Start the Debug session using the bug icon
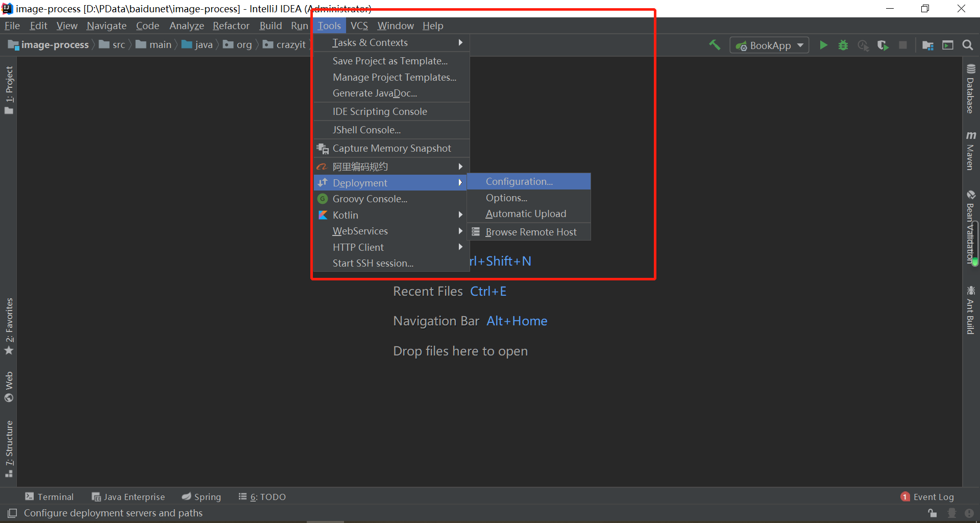Screen dimensions: 980x523 [843, 45]
